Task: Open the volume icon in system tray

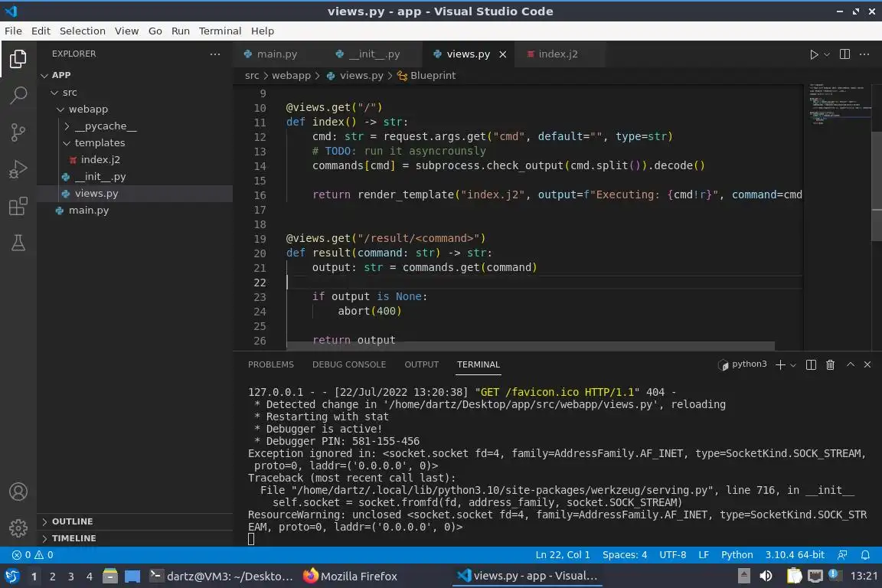Action: point(766,576)
